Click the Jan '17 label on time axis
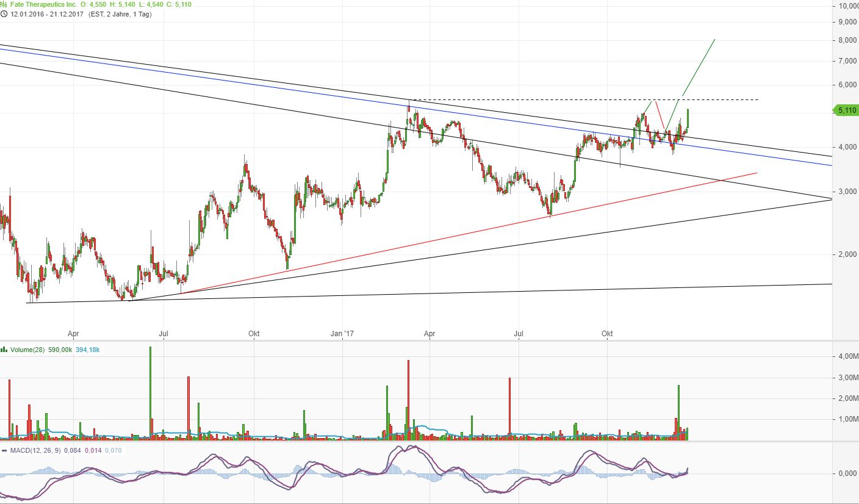 (x=342, y=334)
